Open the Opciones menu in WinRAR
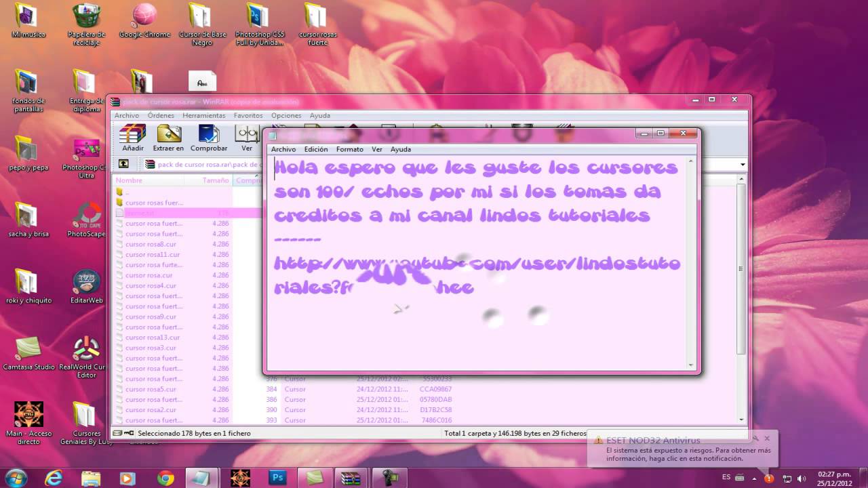Viewport: 868px width, 488px height. 286,115
